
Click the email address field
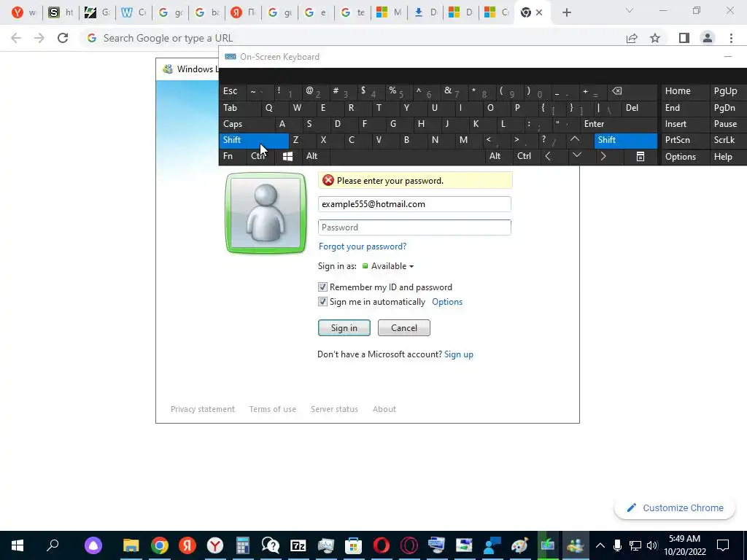click(414, 204)
